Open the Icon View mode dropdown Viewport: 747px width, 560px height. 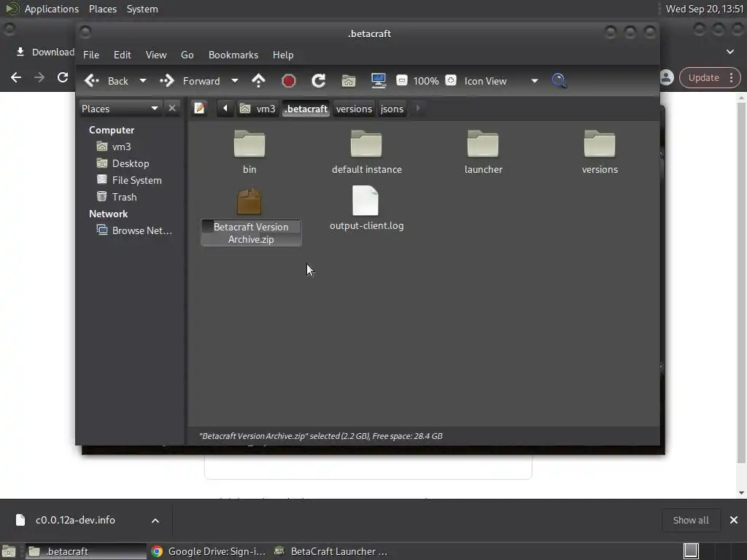pyautogui.click(x=501, y=81)
